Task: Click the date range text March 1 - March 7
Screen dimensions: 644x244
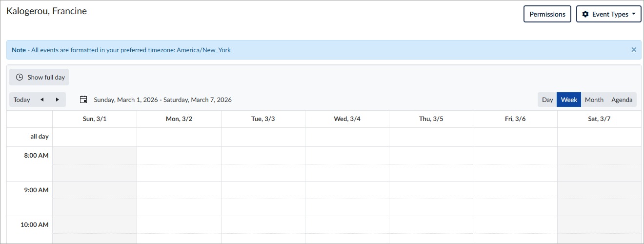Action: 163,100
